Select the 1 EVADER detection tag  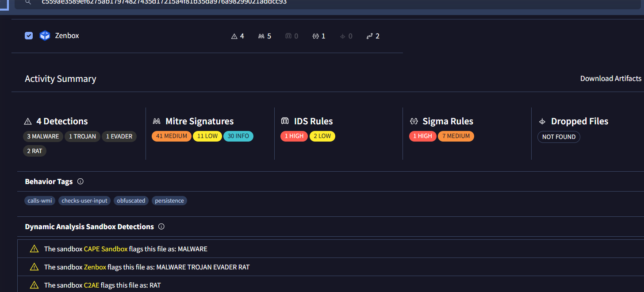point(119,136)
